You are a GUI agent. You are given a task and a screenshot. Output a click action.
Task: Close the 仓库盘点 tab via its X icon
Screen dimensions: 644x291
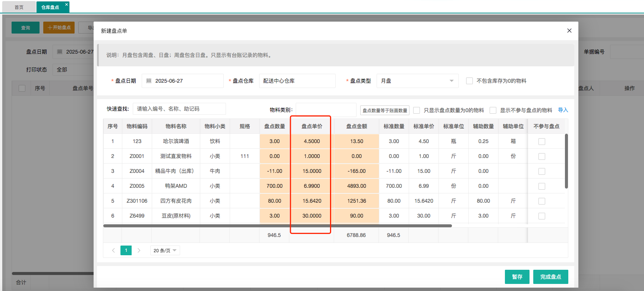[66, 4]
